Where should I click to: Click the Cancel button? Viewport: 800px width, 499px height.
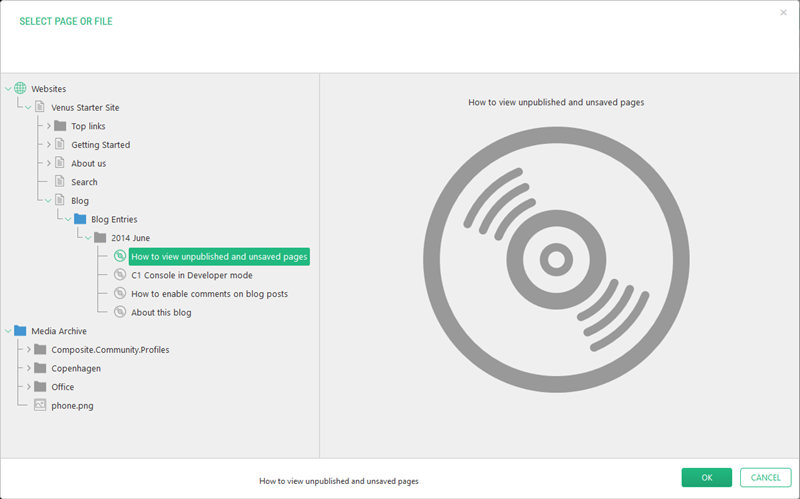765,478
